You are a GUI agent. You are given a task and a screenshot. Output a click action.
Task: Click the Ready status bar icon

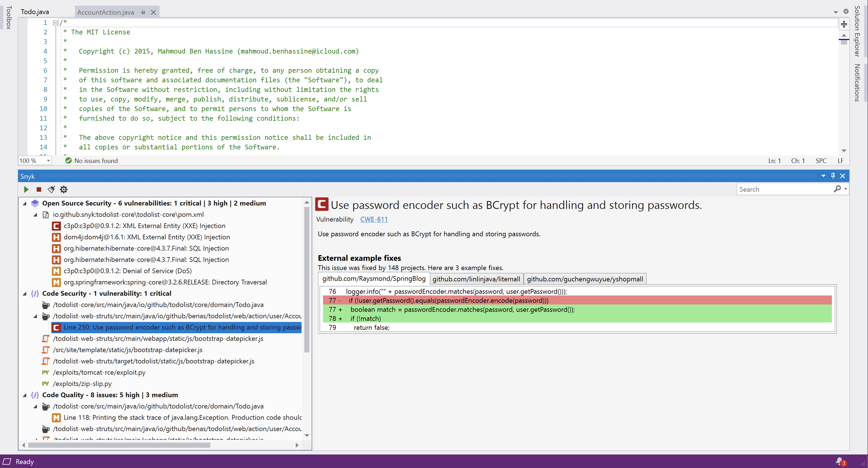7,462
